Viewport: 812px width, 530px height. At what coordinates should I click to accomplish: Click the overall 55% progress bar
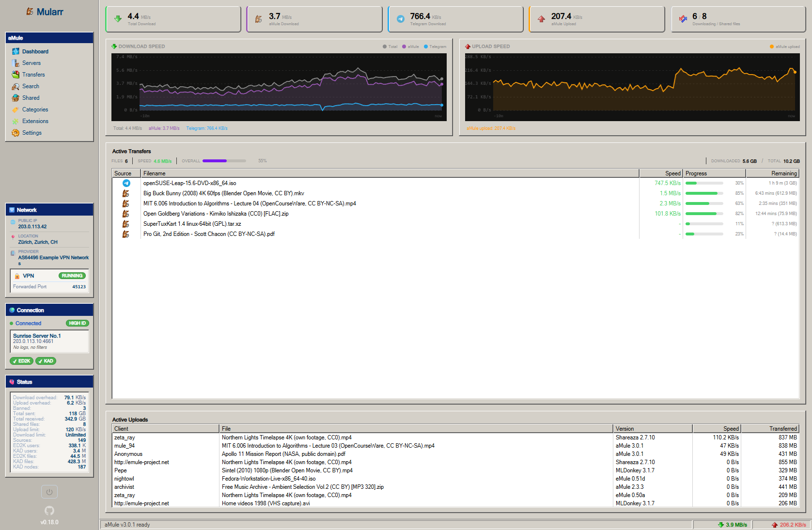tap(224, 161)
